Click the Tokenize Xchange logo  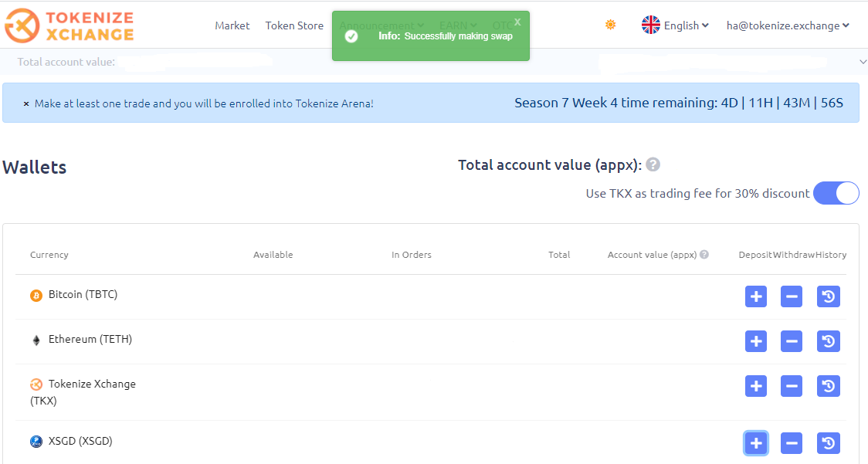tap(70, 25)
